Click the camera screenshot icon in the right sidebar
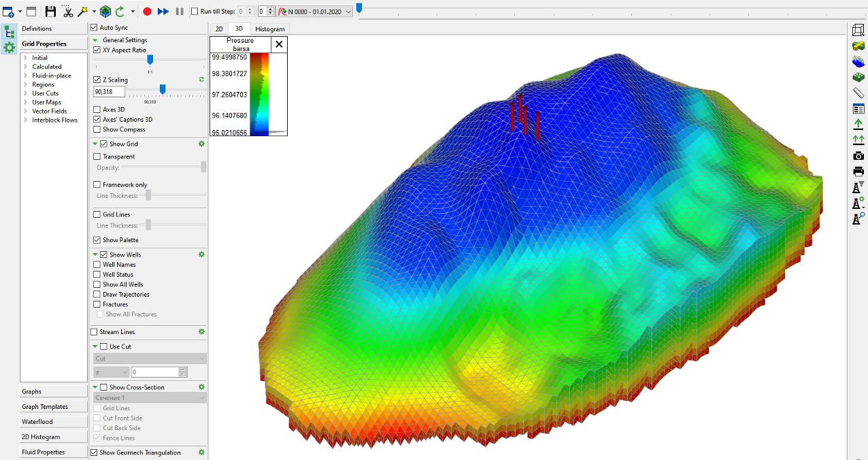The image size is (868, 460). [858, 156]
